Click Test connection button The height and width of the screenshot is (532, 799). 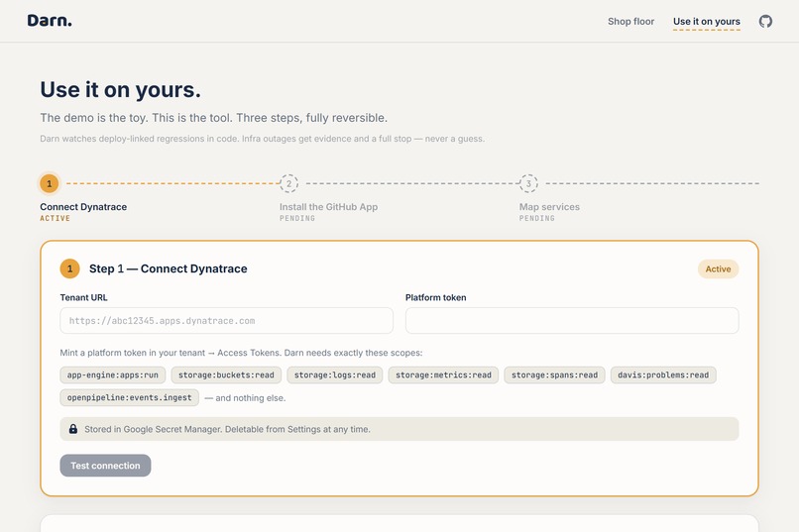(x=105, y=466)
